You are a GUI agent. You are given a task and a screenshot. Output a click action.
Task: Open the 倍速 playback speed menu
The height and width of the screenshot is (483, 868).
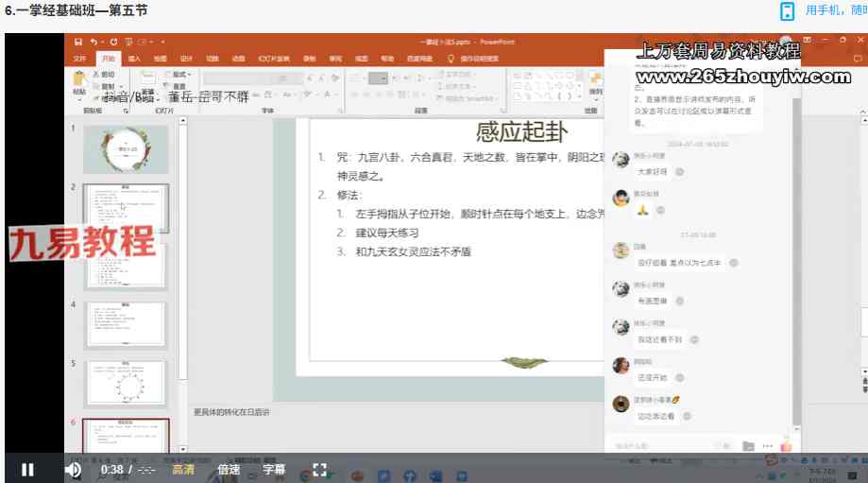click(229, 469)
